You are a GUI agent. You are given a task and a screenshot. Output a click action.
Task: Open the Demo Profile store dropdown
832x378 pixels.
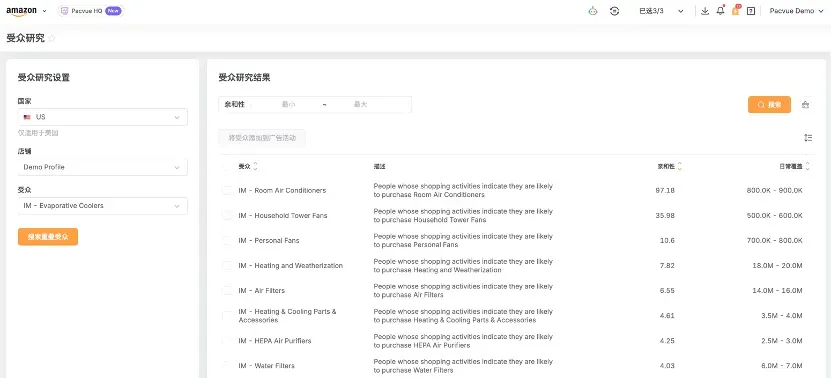coord(102,167)
